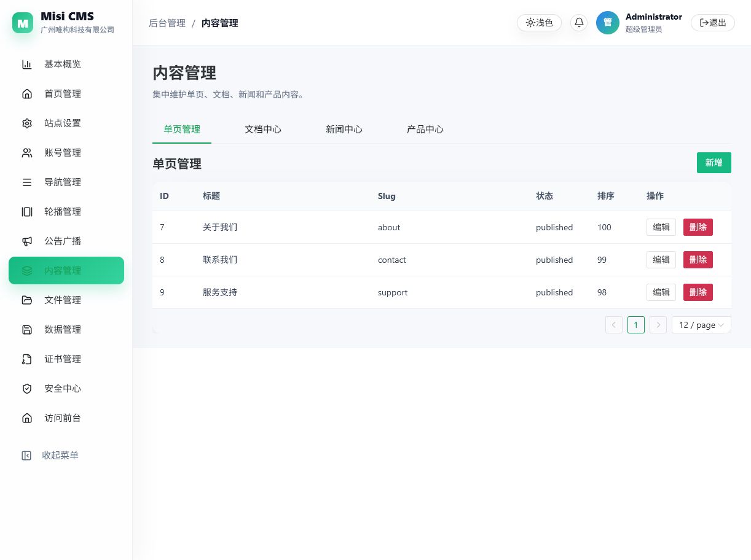Click the 数据管理 save disk icon
The height and width of the screenshot is (560, 751).
[x=27, y=330]
